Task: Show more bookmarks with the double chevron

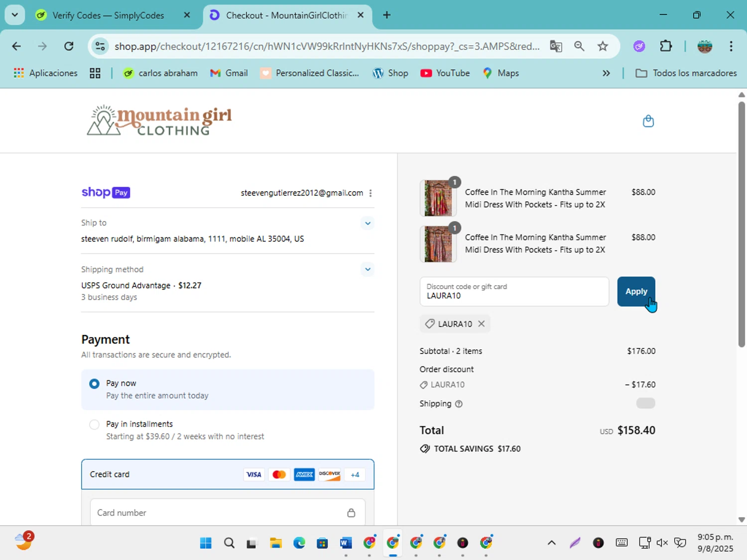Action: 606,73
